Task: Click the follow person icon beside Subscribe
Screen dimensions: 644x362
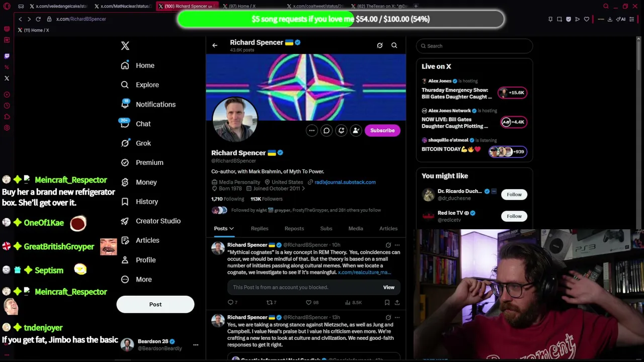Action: click(x=356, y=130)
